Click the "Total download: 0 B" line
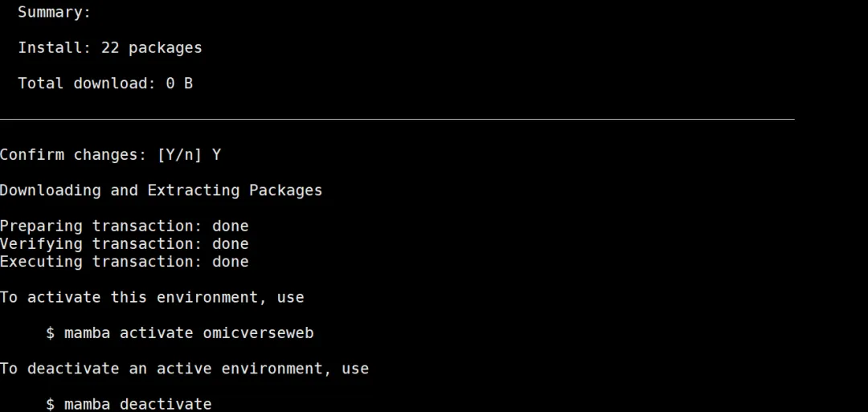The width and height of the screenshot is (868, 412). [105, 83]
